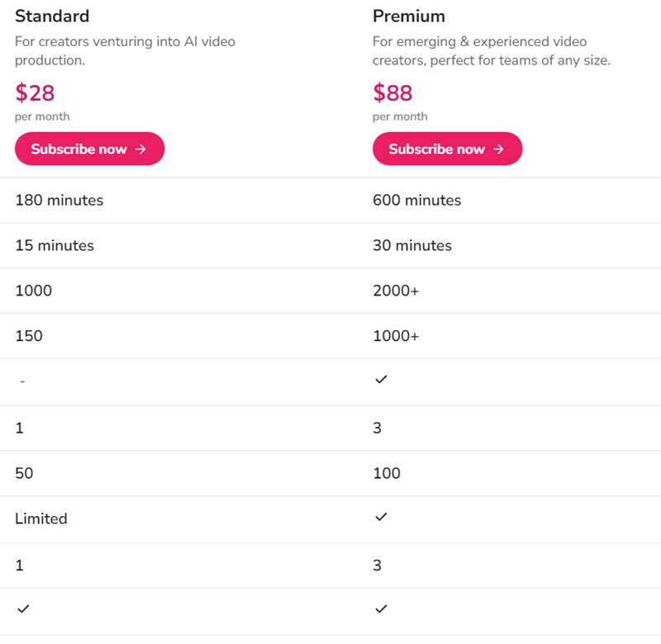Click the 2000+ Premium value
The image size is (661, 644).
click(396, 291)
